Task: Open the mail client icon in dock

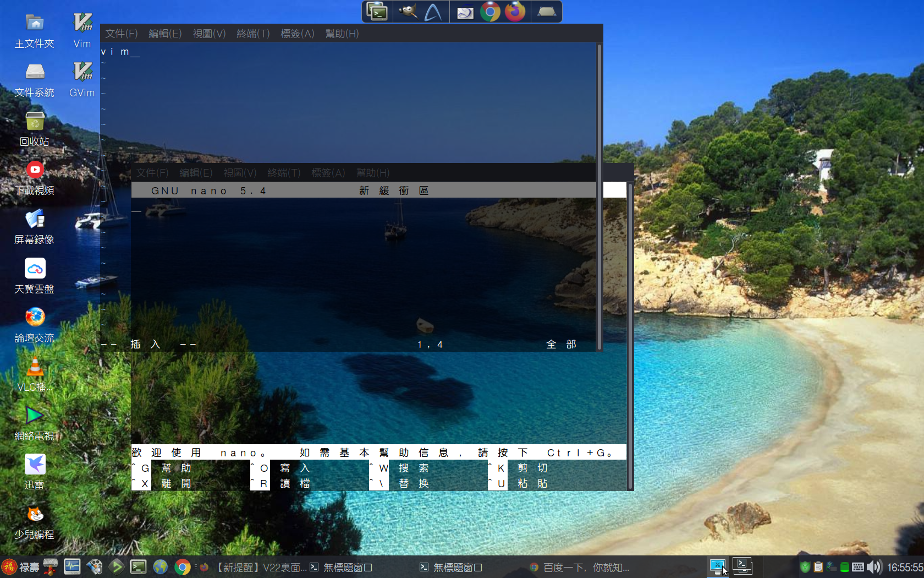Action: point(465,12)
